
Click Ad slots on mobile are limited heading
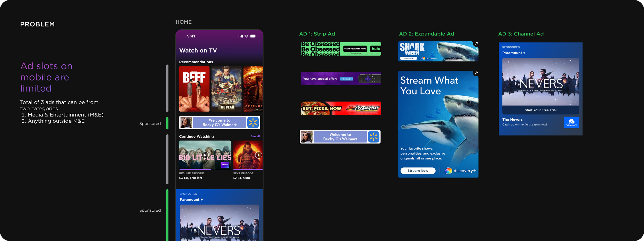[46, 77]
